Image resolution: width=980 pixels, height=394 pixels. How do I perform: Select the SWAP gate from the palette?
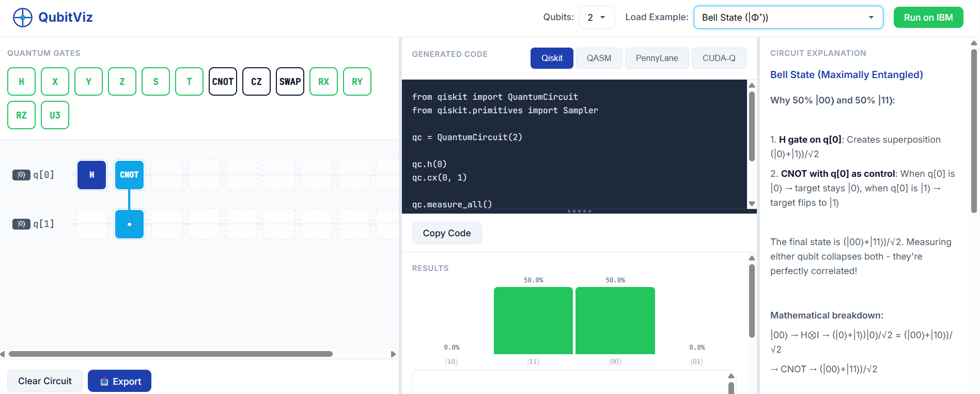290,82
